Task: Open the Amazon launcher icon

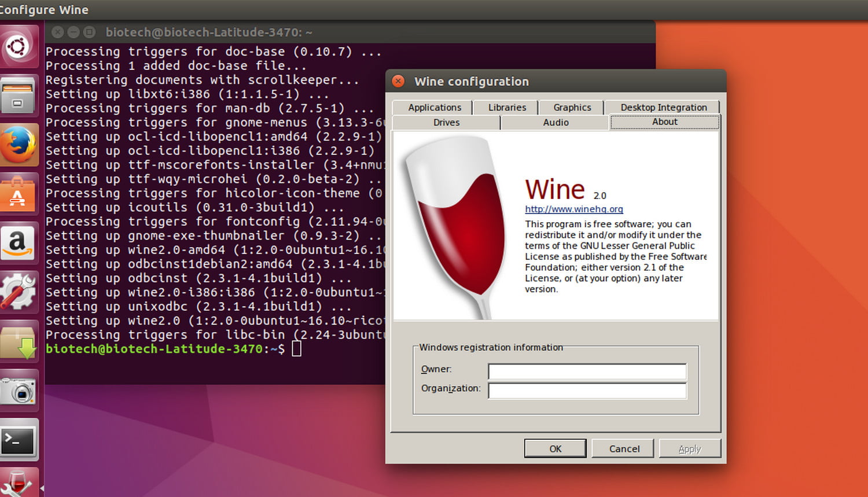Action: coord(19,243)
